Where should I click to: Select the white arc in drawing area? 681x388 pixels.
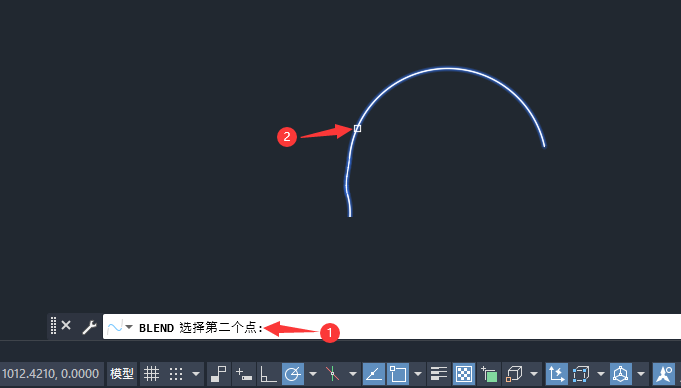pyautogui.click(x=447, y=68)
